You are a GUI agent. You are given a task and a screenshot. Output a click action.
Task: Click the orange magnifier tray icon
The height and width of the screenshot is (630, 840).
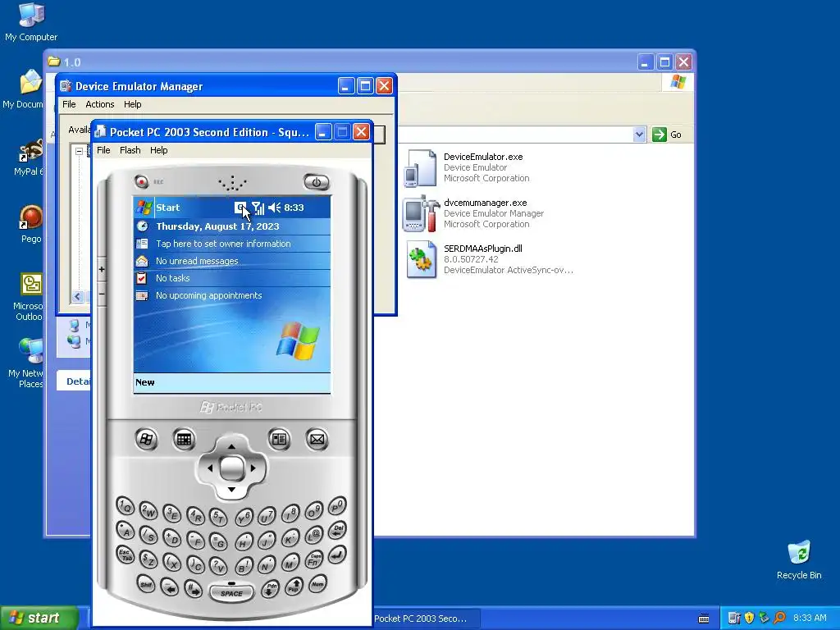[779, 619]
